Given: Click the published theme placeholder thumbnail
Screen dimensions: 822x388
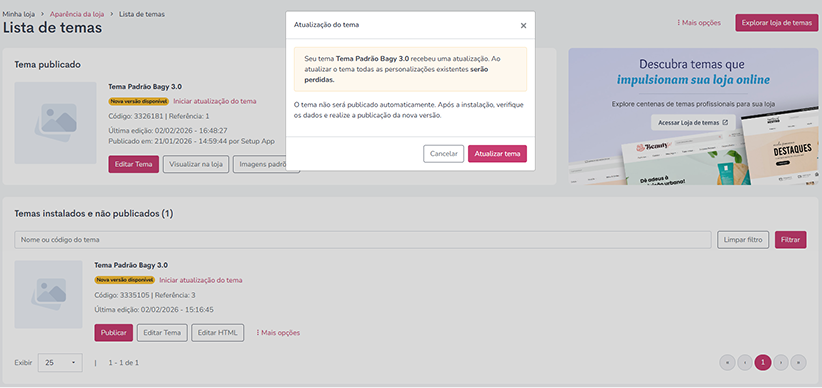Looking at the screenshot, I should tap(55, 123).
